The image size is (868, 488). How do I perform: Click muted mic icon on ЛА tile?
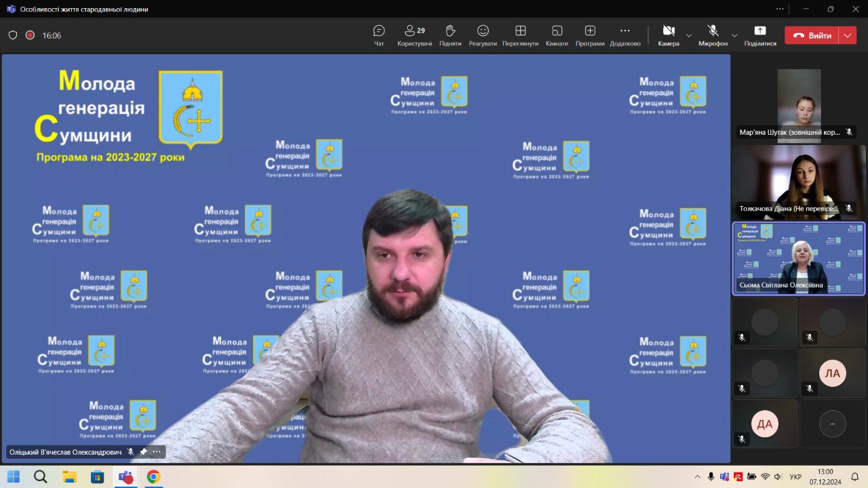pos(810,388)
